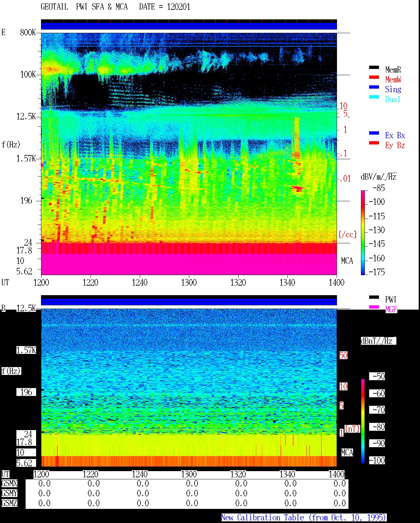This screenshot has height=523, width=420.
Task: Click the blue Ex Bx legend swatch
Action: click(374, 133)
